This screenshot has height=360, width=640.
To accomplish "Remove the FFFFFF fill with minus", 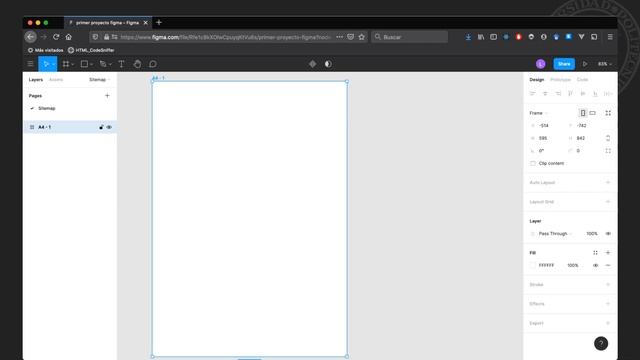I will pos(608,265).
